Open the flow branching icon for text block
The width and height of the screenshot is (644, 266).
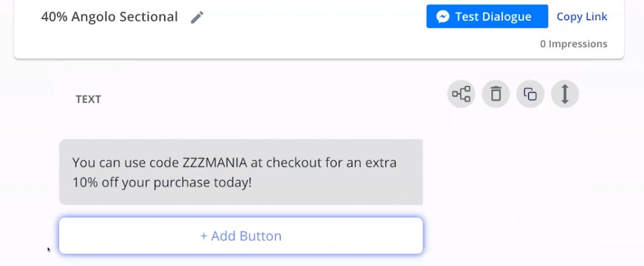coord(461,94)
